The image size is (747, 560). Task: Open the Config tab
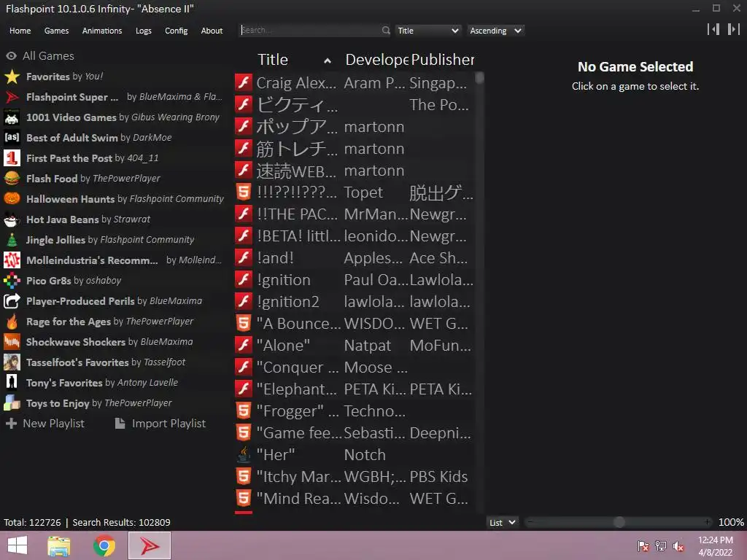(x=177, y=31)
